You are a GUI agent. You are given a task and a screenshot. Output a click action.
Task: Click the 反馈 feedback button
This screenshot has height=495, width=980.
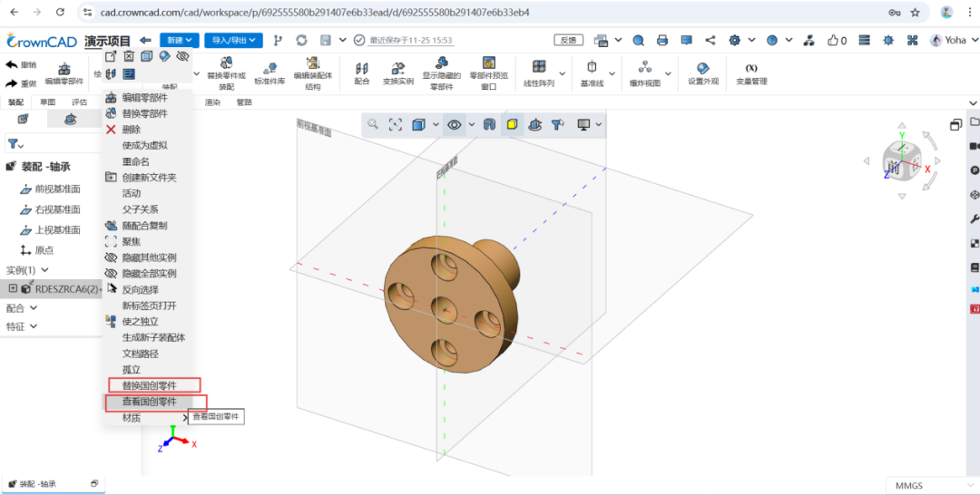(x=568, y=40)
